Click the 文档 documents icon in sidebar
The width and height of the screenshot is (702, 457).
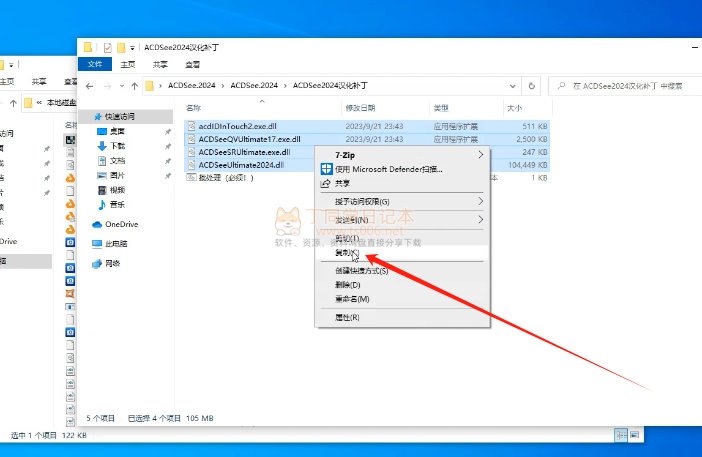(x=102, y=161)
